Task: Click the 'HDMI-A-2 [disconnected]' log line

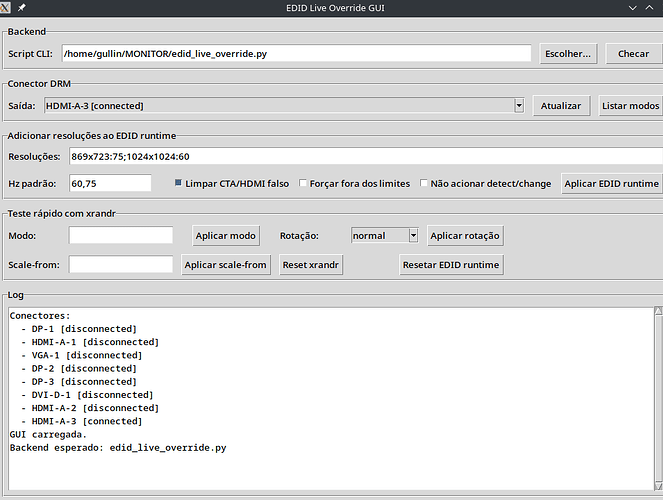Action: click(95, 408)
